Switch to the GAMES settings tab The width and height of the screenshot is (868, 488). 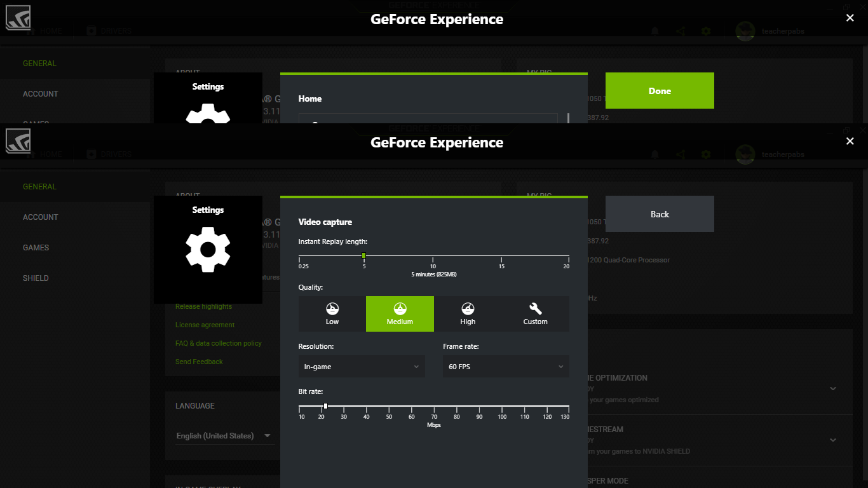click(36, 248)
